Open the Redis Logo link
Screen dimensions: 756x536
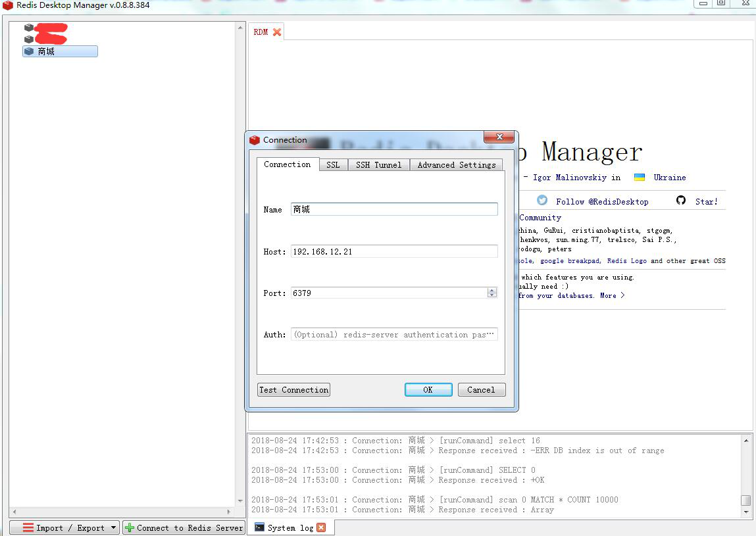(627, 261)
